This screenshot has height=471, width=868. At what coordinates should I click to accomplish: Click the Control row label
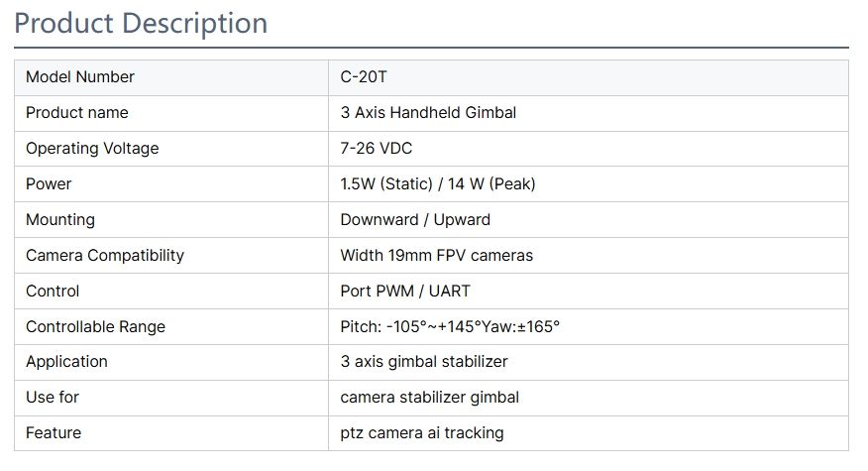pyautogui.click(x=53, y=292)
